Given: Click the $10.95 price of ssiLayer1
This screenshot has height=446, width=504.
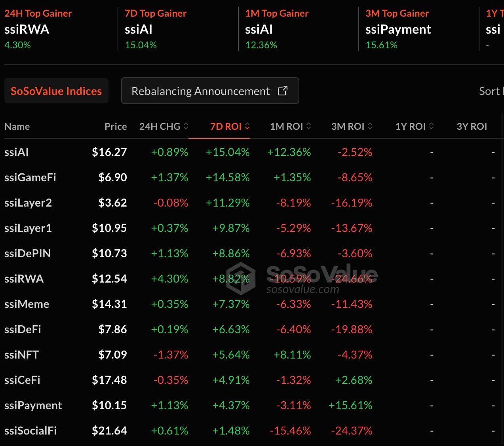Looking at the screenshot, I should 109,228.
